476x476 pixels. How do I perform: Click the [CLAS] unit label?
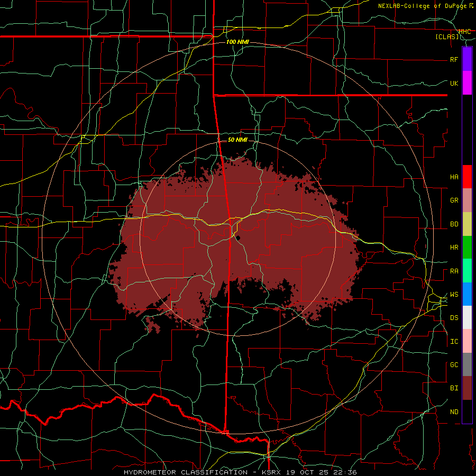click(447, 37)
